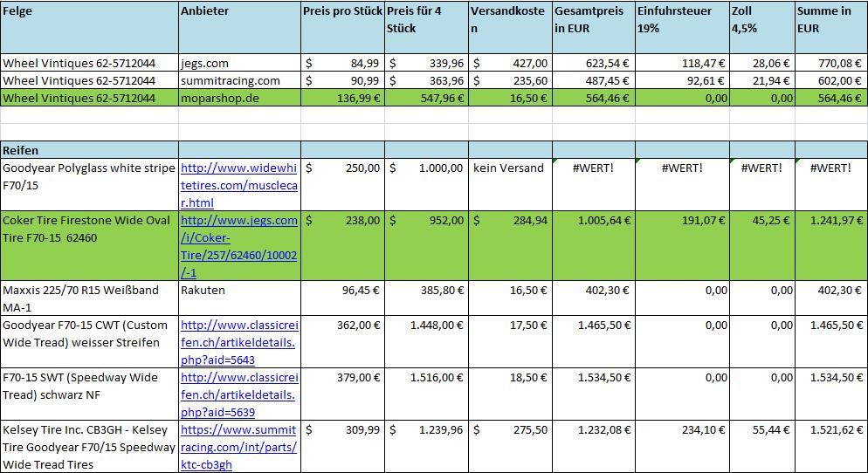
Task: Click the price cell 96,45 €
Action: point(342,298)
